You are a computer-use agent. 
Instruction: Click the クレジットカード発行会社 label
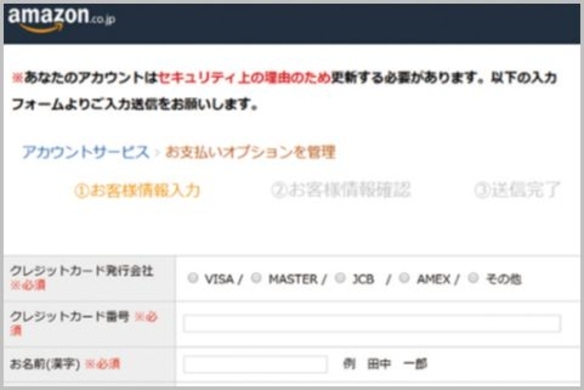point(82,271)
